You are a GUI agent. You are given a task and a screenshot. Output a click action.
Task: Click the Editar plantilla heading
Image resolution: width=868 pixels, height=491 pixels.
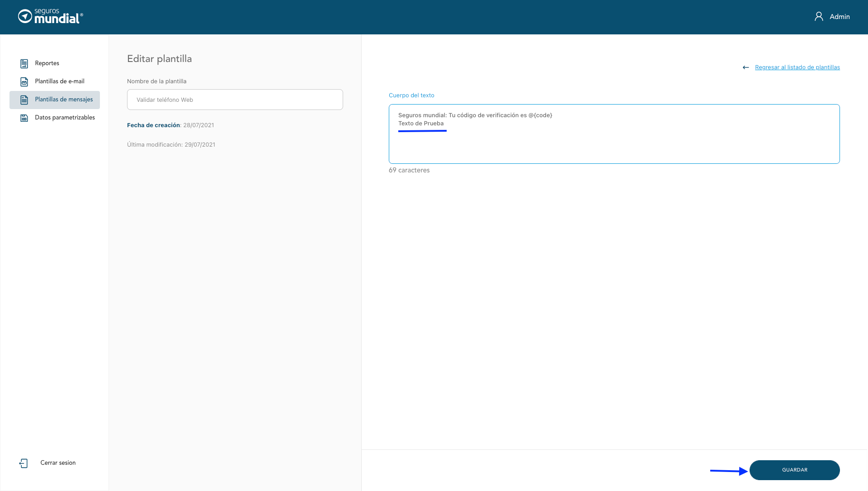pos(159,59)
